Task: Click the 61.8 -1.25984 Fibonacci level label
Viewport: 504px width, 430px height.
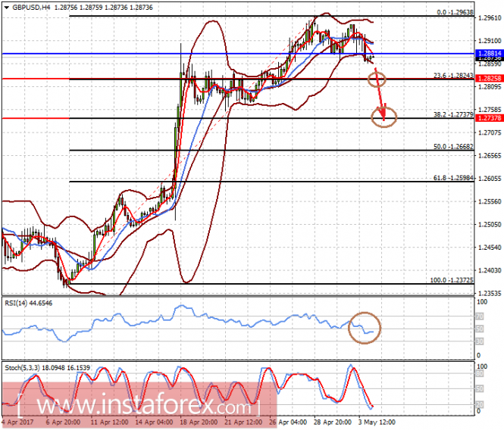Action: 453,178
